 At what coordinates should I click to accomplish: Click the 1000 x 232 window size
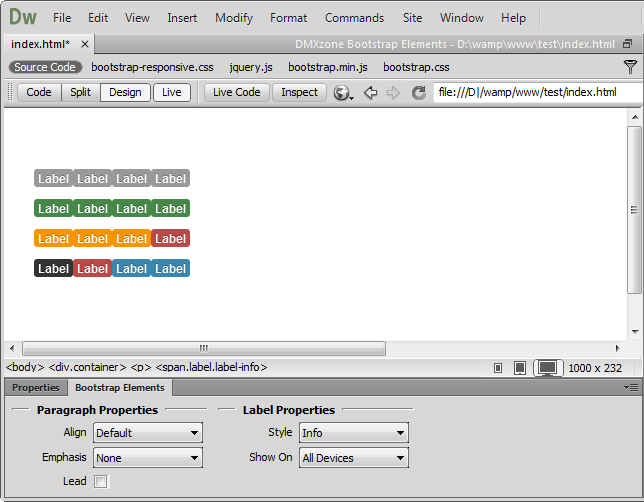click(595, 368)
